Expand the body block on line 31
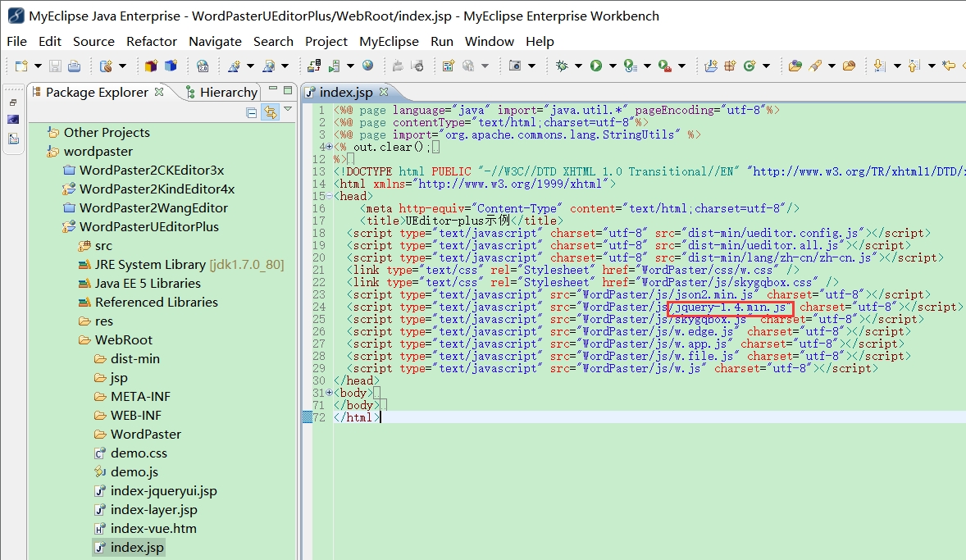This screenshot has width=966, height=560. coord(329,393)
